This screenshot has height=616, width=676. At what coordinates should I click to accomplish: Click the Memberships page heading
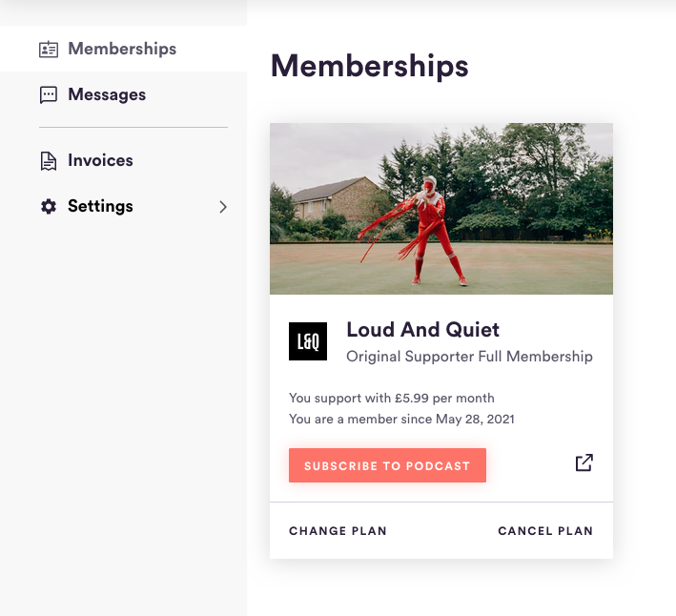tap(370, 66)
